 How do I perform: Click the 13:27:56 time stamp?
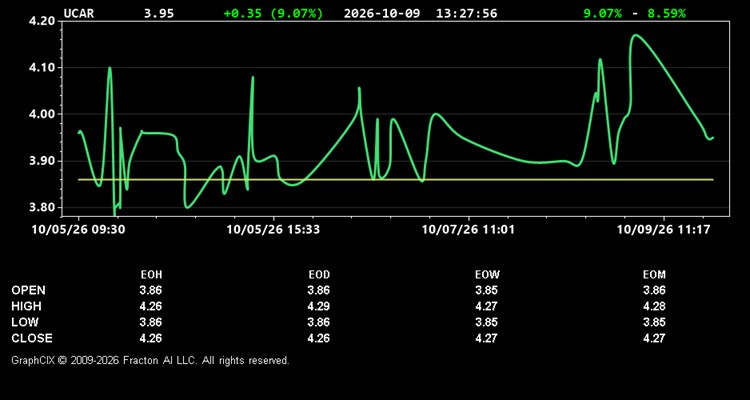466,13
